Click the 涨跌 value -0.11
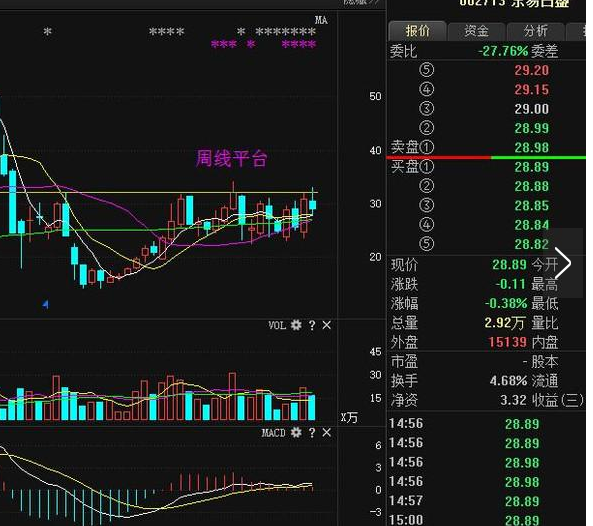Viewport: 593px width, 526px height. tap(511, 284)
